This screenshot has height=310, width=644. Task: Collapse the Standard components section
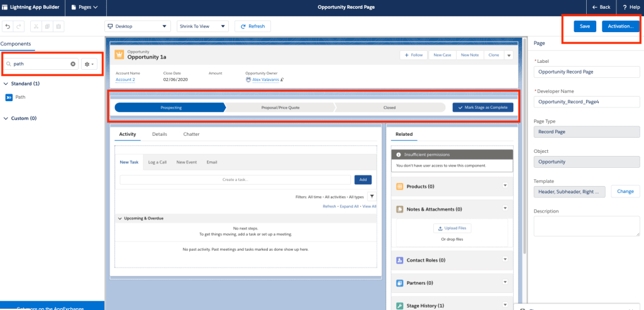[6, 83]
